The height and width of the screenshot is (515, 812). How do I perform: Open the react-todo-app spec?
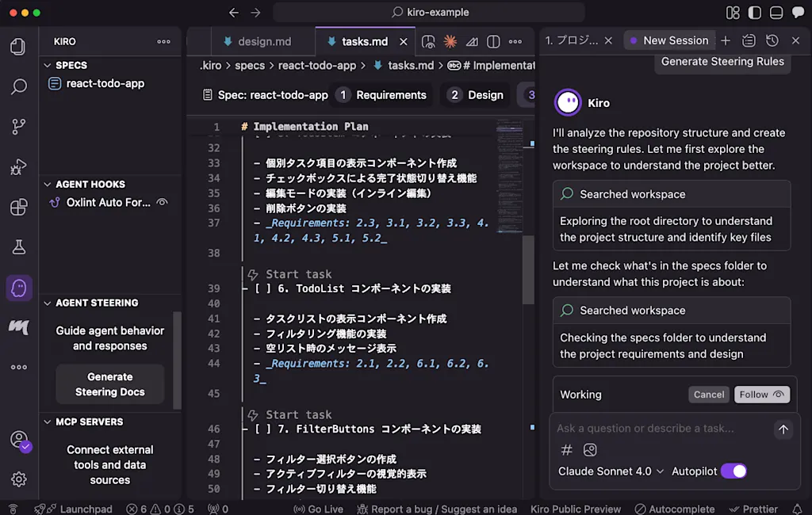click(x=105, y=83)
